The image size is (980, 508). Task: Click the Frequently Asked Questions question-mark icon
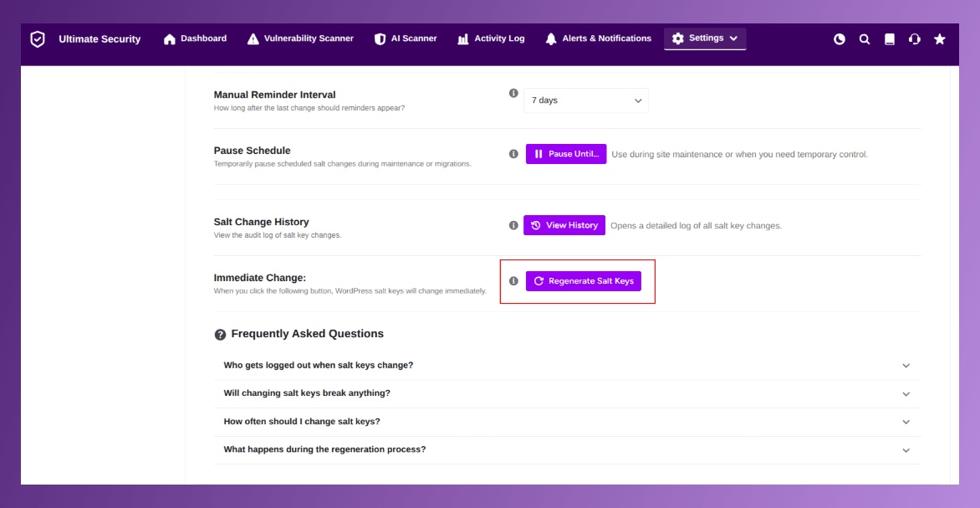click(220, 335)
